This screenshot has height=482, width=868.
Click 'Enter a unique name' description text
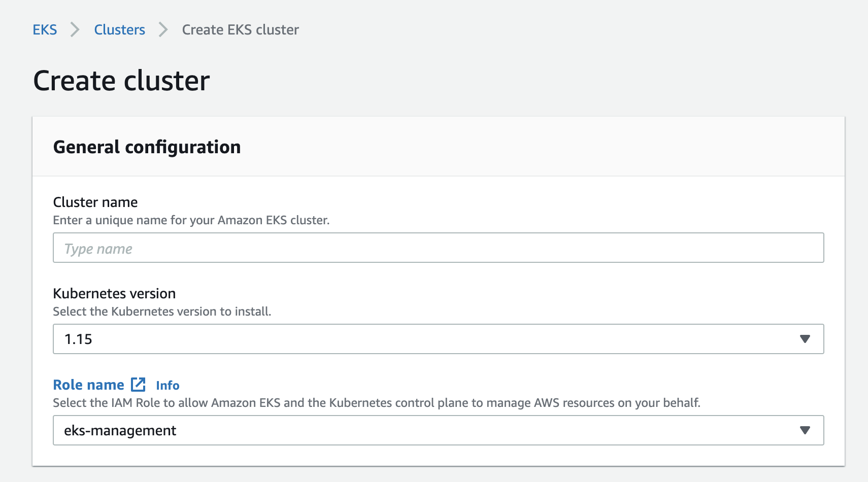(191, 220)
